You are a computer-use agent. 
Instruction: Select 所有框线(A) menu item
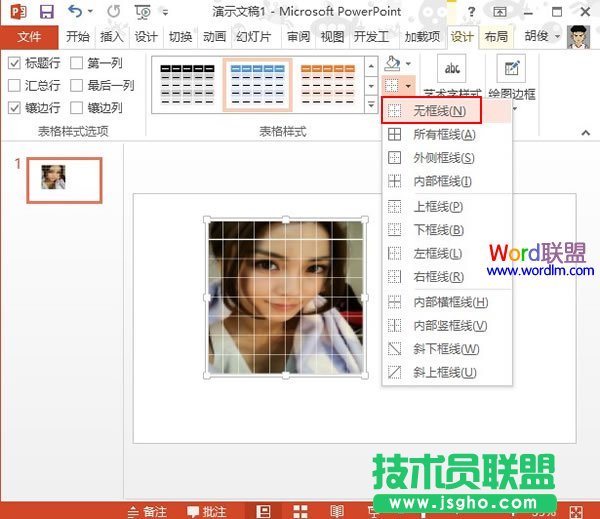[447, 135]
